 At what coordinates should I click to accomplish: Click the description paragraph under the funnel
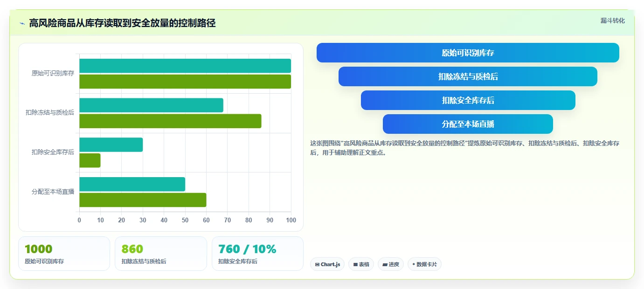pos(465,148)
